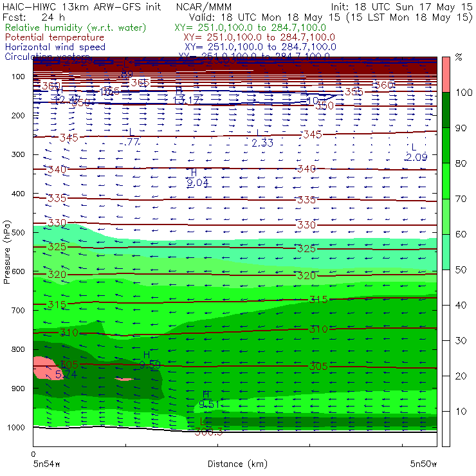The height and width of the screenshot is (476, 476).
Task: Click the white 40–50% colorbar segment
Action: click(x=446, y=287)
